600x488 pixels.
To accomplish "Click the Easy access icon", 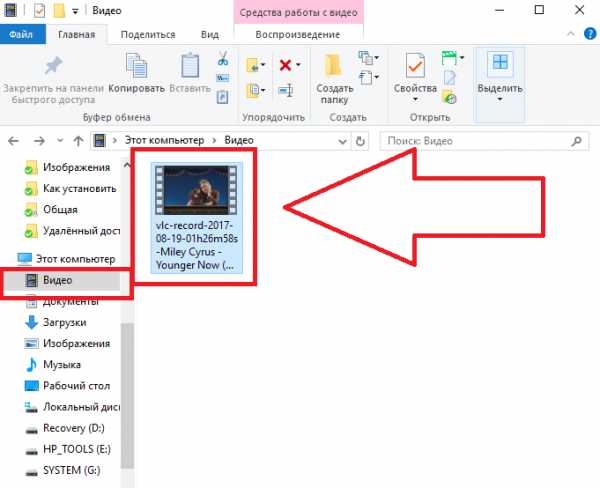I will [x=365, y=78].
